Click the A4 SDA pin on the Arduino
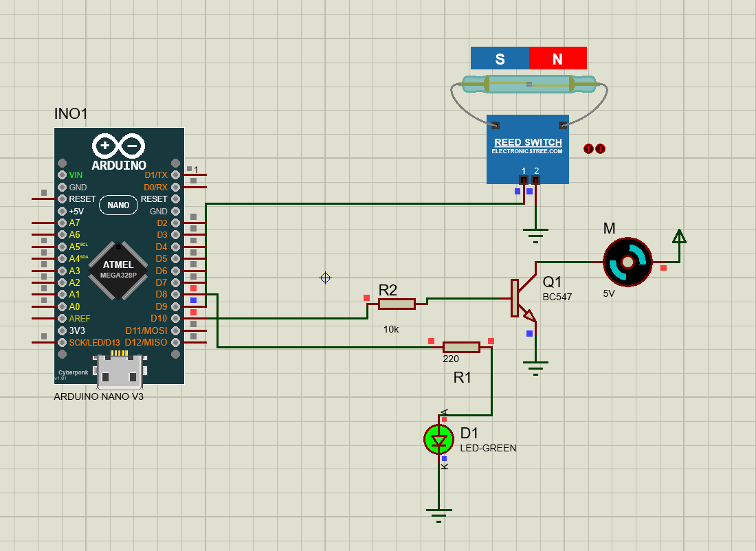756x551 pixels. click(62, 259)
